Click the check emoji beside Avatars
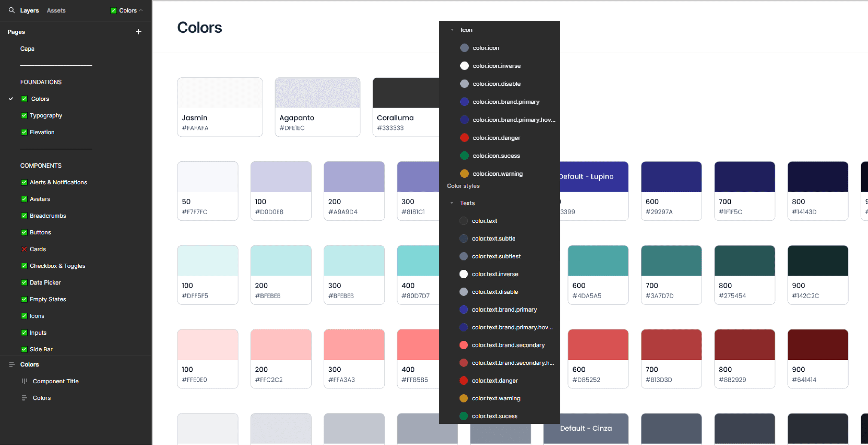This screenshot has height=445, width=868. pos(24,199)
